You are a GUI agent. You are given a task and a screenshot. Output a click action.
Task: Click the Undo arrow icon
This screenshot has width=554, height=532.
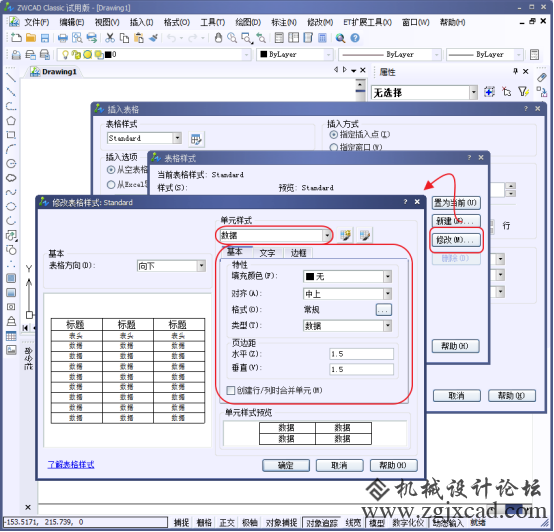click(171, 38)
